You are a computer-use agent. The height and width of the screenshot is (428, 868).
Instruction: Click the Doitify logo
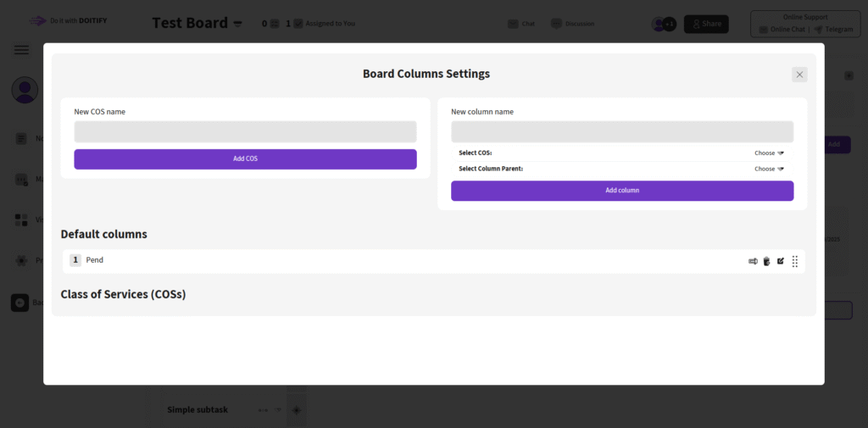click(69, 20)
